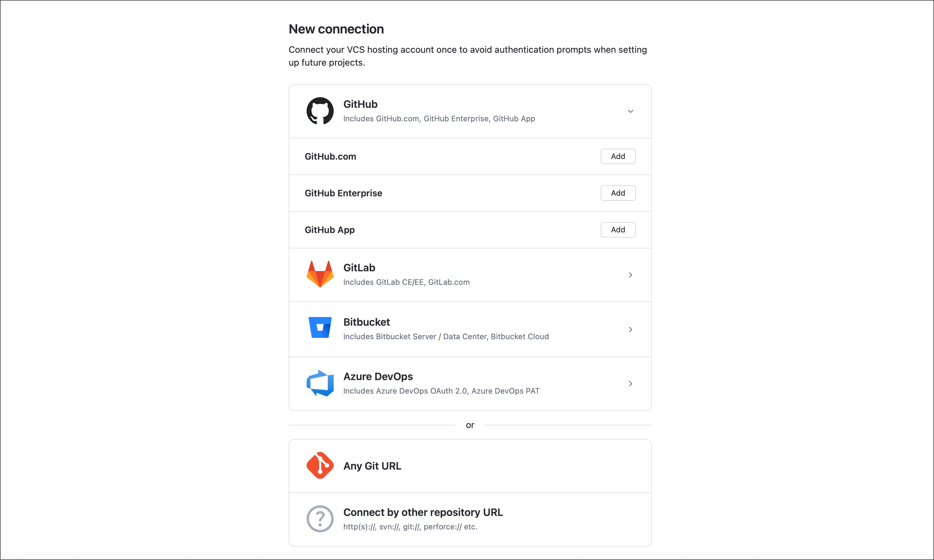Click the GitHub heading title

click(x=360, y=104)
